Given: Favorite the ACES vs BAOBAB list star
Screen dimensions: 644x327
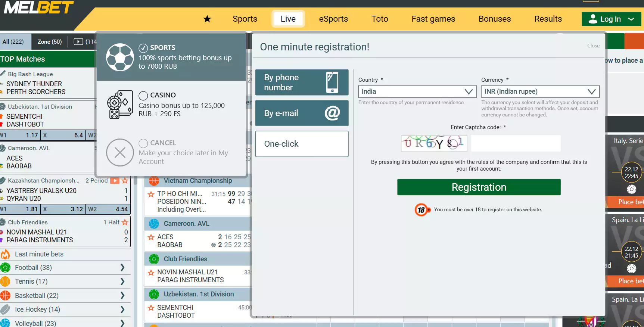Looking at the screenshot, I should pyautogui.click(x=151, y=237).
